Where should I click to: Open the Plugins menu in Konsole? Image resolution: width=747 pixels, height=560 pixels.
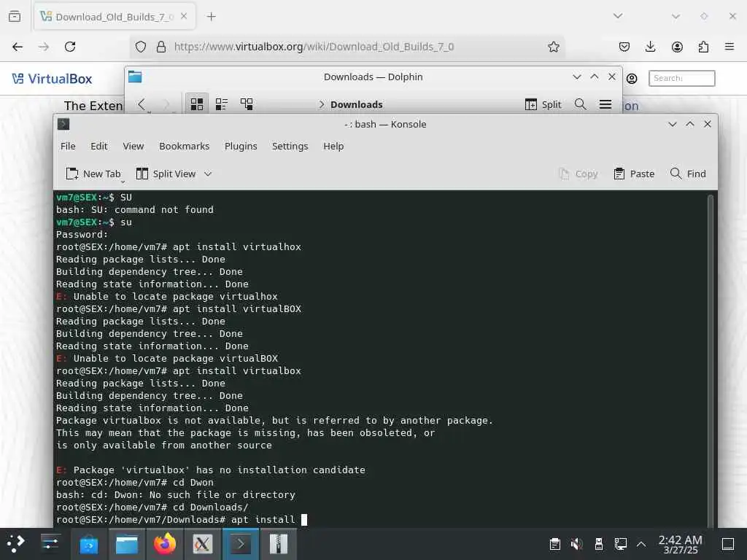241,146
